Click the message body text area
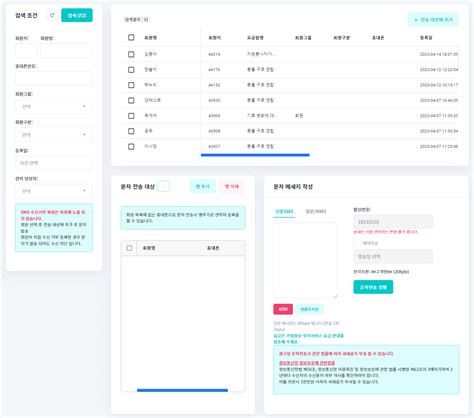Screen dimensions: 474x418 click(305, 260)
